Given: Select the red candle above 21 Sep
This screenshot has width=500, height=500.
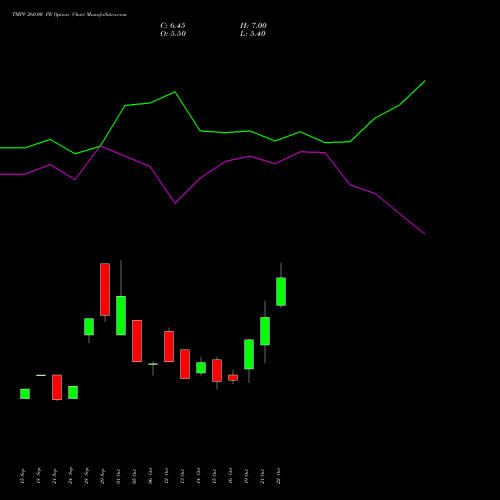Looking at the screenshot, I should (57, 387).
